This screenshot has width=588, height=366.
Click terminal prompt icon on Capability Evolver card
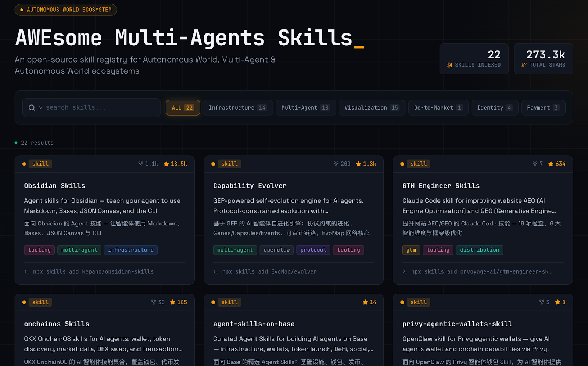(216, 272)
